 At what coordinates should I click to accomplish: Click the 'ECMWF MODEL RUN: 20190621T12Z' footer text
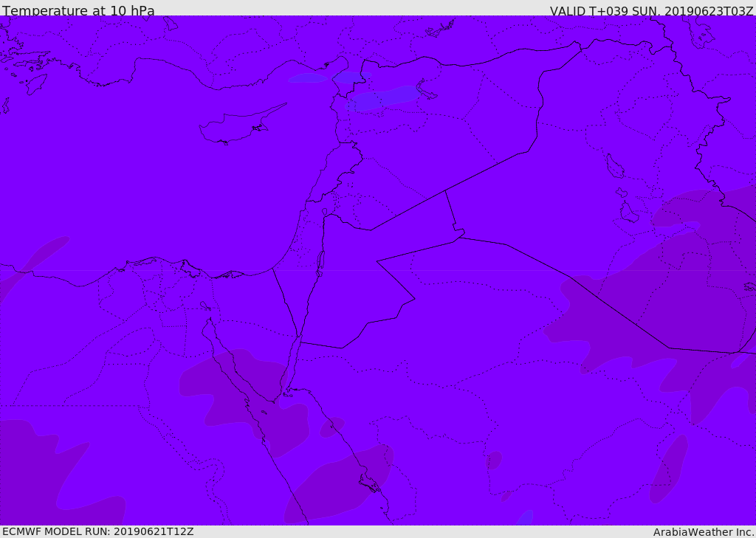tap(98, 531)
